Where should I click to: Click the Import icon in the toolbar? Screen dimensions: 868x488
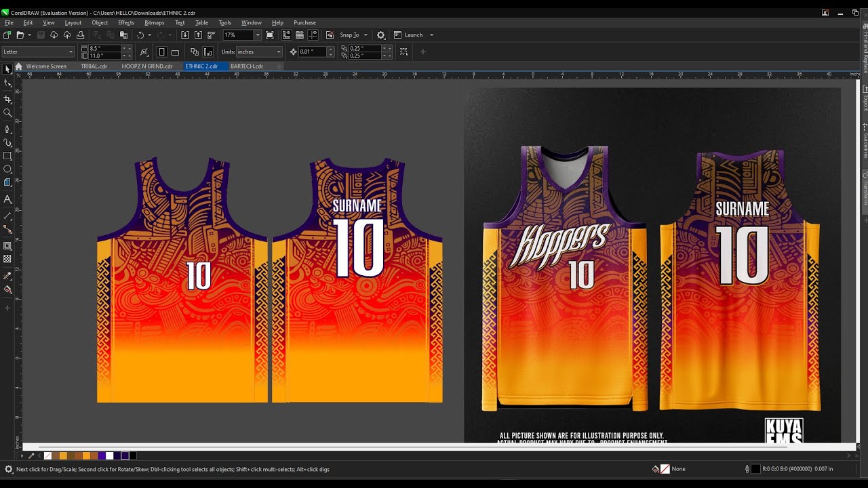pos(185,35)
